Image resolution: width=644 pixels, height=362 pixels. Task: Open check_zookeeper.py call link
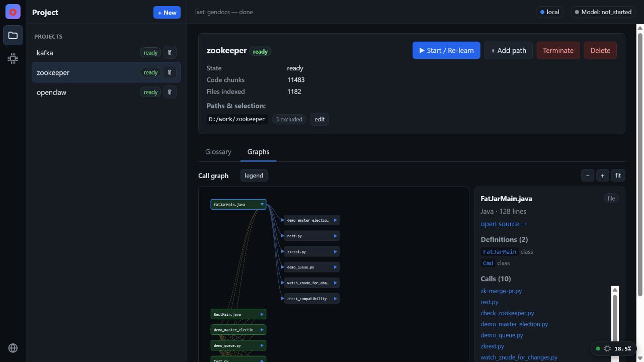click(507, 313)
